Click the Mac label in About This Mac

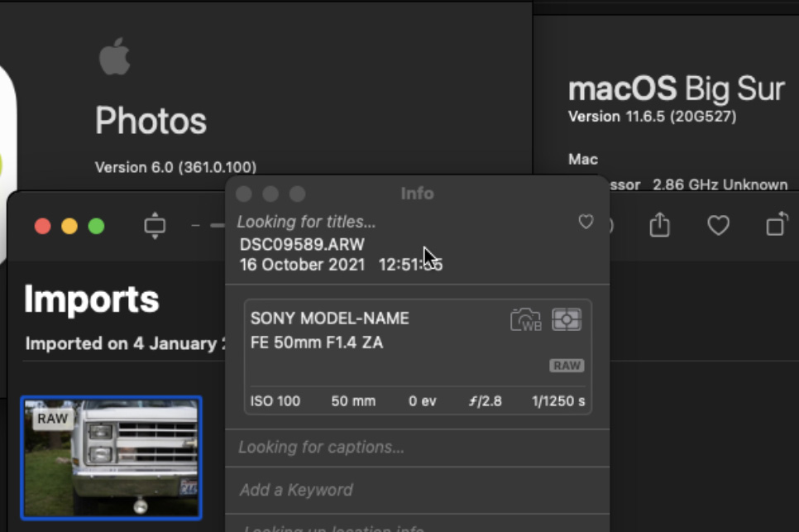[x=583, y=160]
